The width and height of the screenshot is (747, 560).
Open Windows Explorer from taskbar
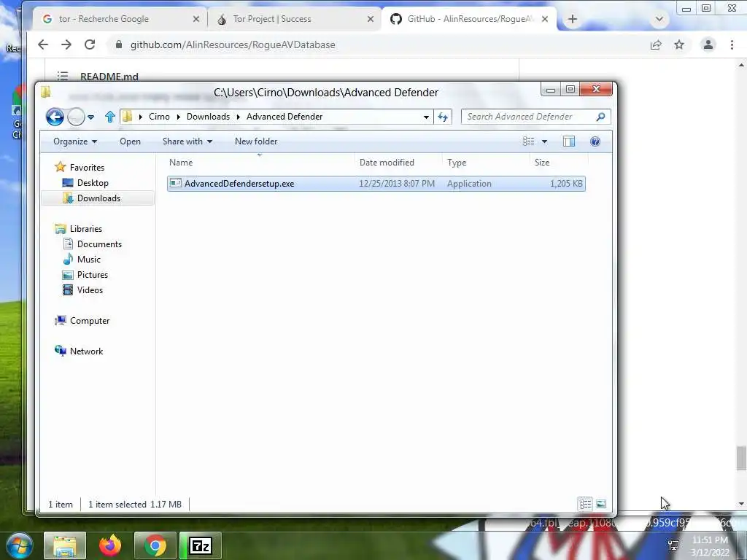point(65,545)
